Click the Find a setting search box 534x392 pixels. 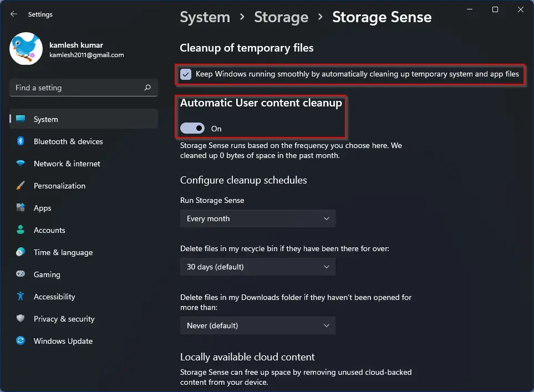[84, 88]
